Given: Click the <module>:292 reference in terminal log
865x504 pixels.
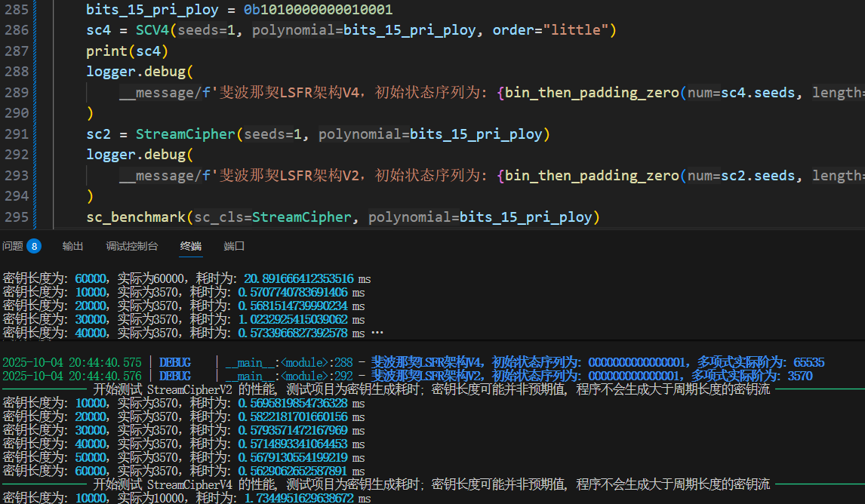Looking at the screenshot, I should point(312,376).
